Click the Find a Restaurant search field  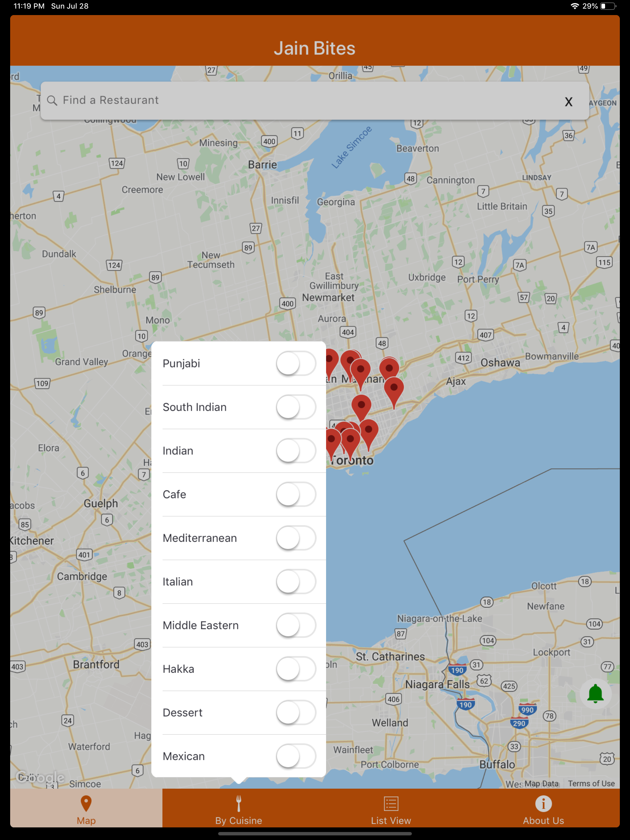click(x=315, y=101)
